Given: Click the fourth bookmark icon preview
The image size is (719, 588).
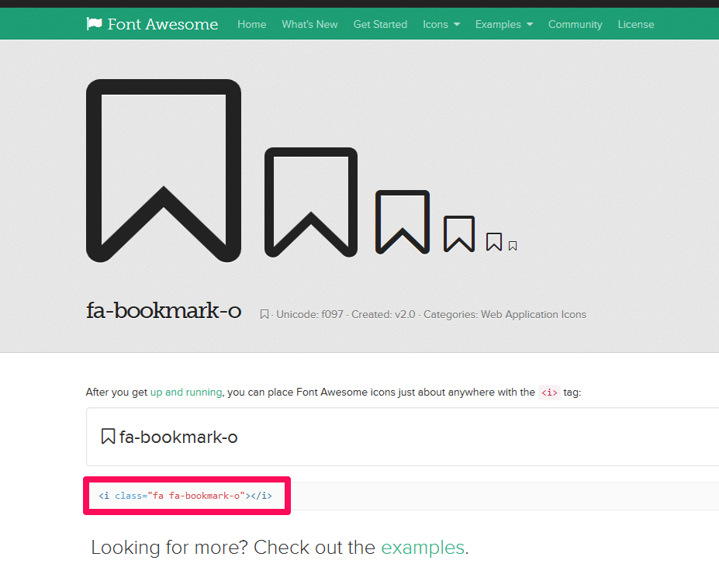Looking at the screenshot, I should 459,234.
